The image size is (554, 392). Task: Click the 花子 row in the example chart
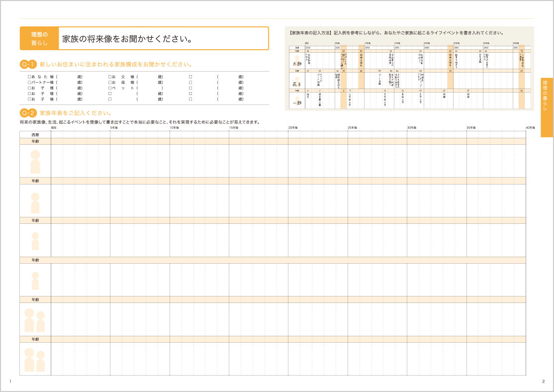(297, 81)
